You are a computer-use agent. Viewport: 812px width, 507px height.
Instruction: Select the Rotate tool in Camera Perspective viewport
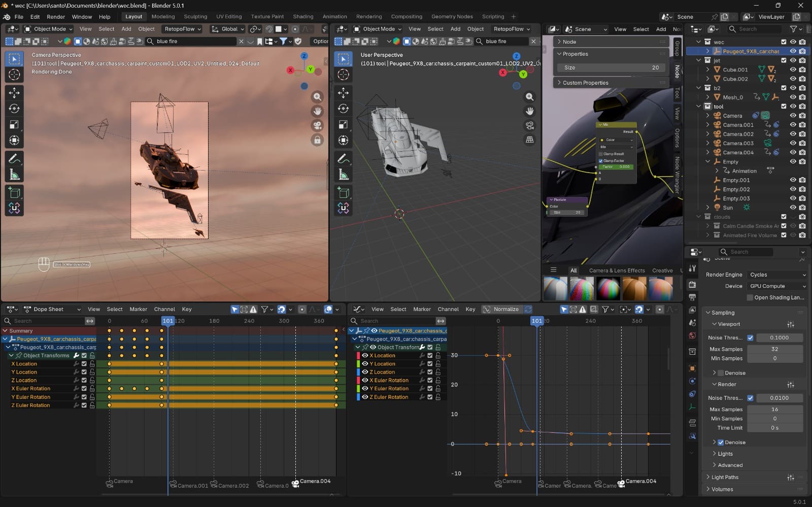14,108
